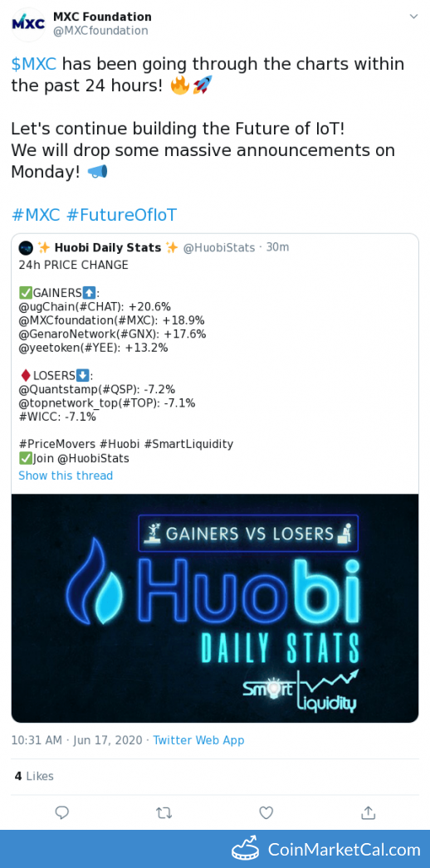Open the #MXC hashtag
Viewport: 430px width, 868px height.
click(x=36, y=215)
